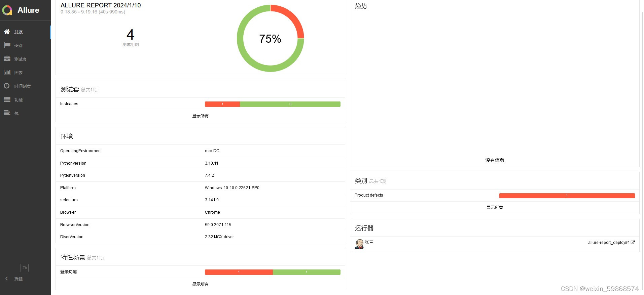Click the green passed bar for testcases

click(x=290, y=104)
